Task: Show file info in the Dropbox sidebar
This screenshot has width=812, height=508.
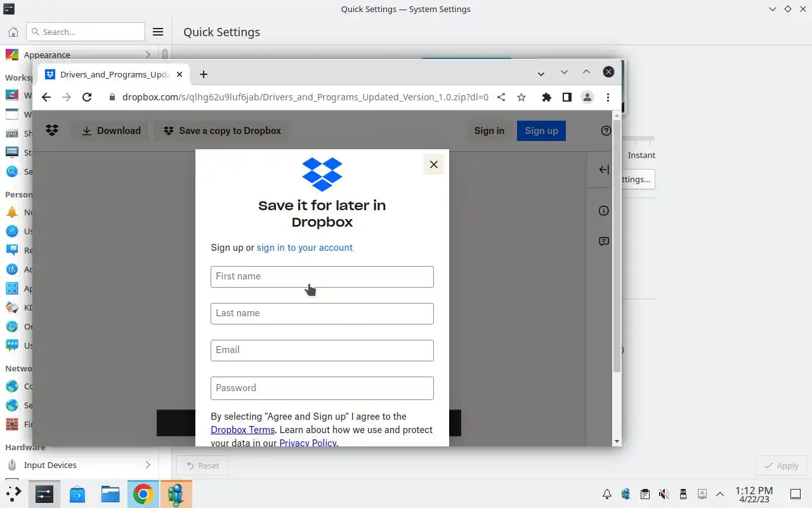Action: [604, 211]
